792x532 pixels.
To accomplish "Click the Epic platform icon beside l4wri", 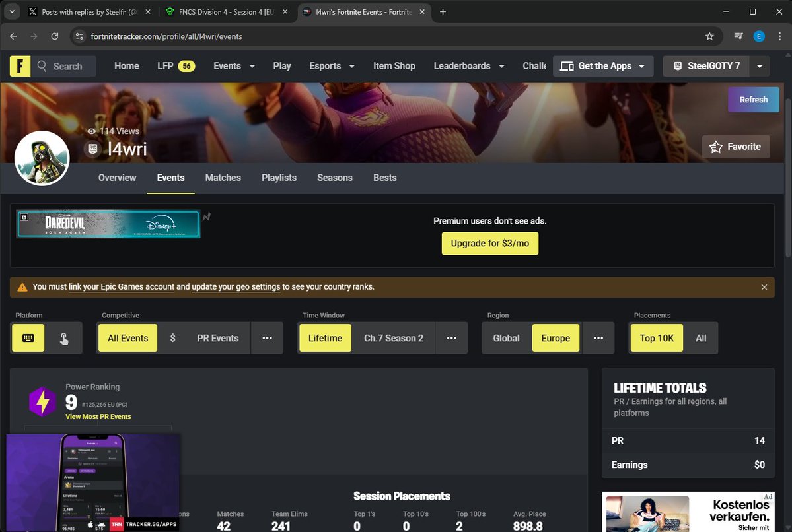I will point(92,149).
